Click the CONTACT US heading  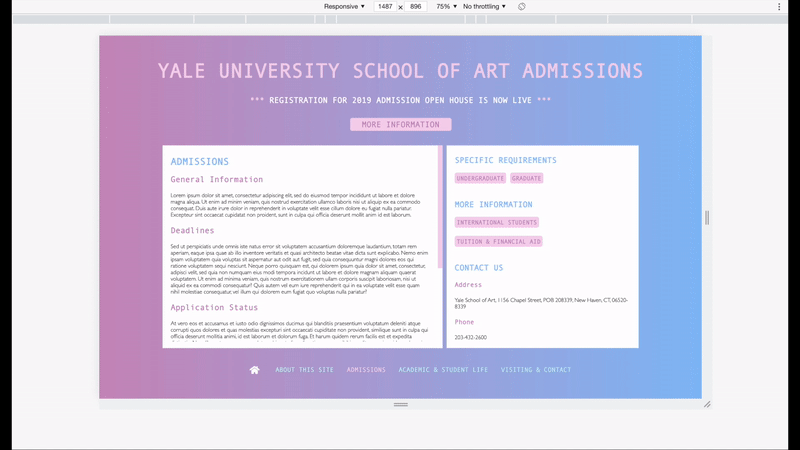pyautogui.click(x=479, y=268)
